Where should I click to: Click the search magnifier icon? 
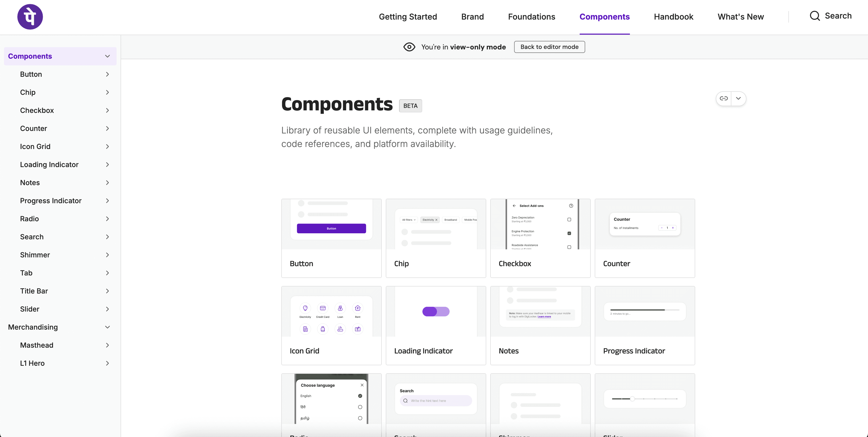tap(815, 16)
